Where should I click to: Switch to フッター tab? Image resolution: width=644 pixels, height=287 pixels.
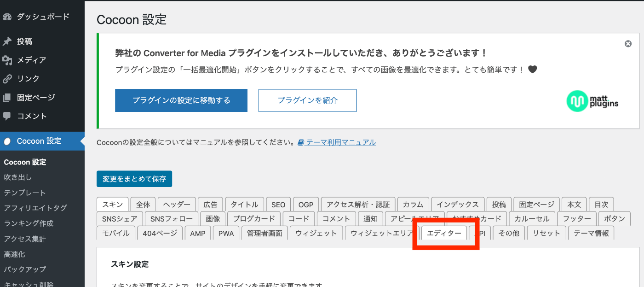point(577,219)
